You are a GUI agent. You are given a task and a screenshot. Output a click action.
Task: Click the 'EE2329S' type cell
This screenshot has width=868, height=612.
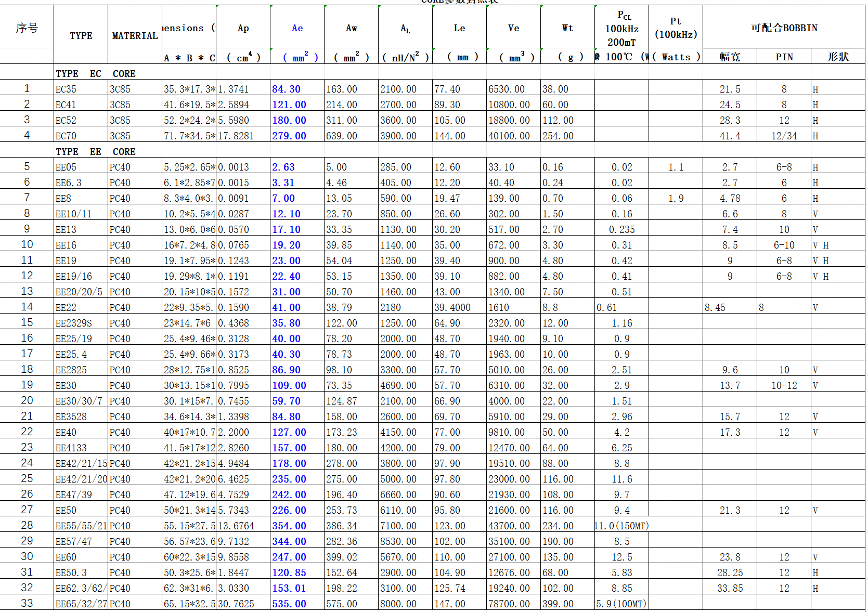click(81, 323)
